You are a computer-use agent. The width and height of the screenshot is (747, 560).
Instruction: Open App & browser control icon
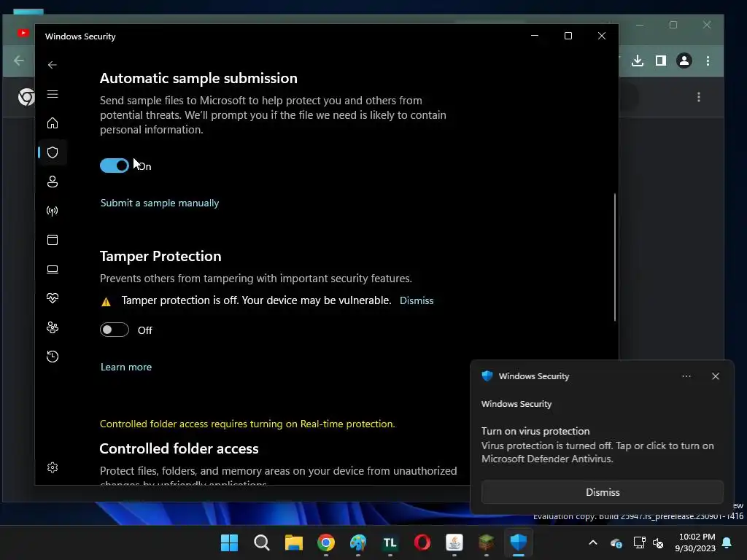click(53, 240)
